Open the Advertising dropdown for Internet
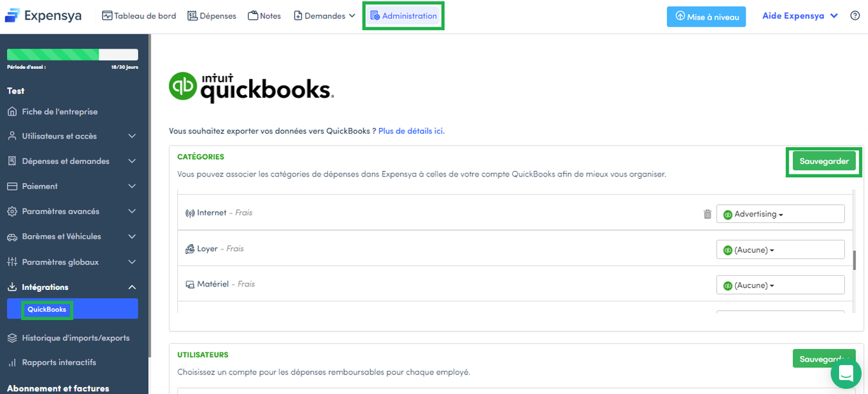The height and width of the screenshot is (394, 868). click(x=780, y=214)
